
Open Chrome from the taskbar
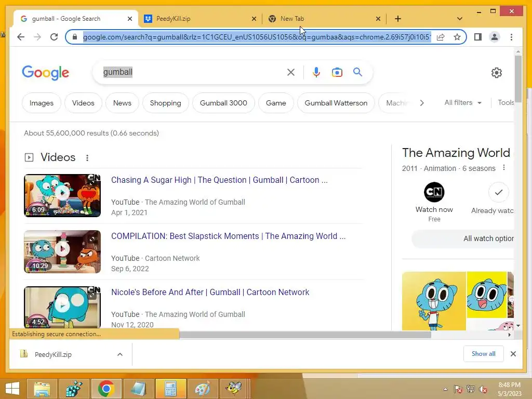[x=106, y=389]
